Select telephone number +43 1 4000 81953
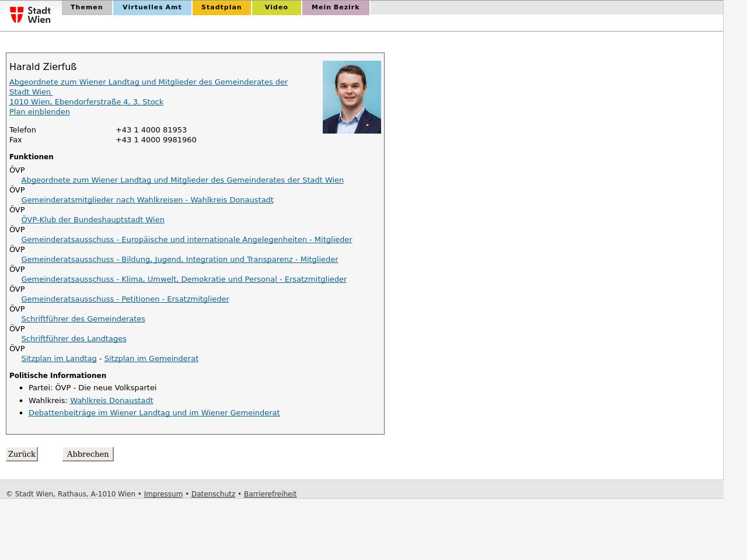 pos(151,129)
